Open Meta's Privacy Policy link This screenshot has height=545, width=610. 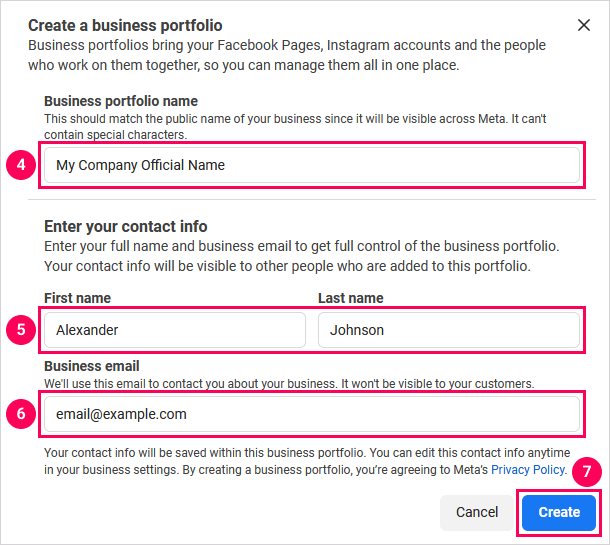click(528, 469)
